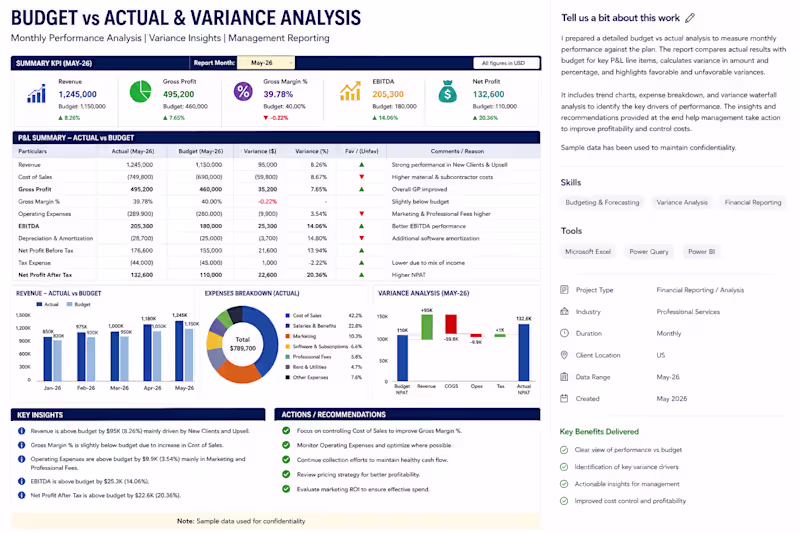Click the Net Profit KPI value 132,600
The image size is (800, 533).
click(488, 94)
